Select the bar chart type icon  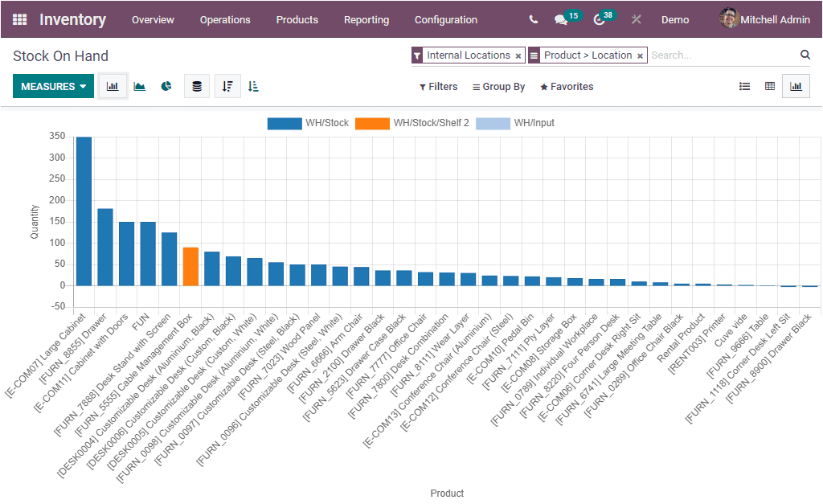pos(113,86)
